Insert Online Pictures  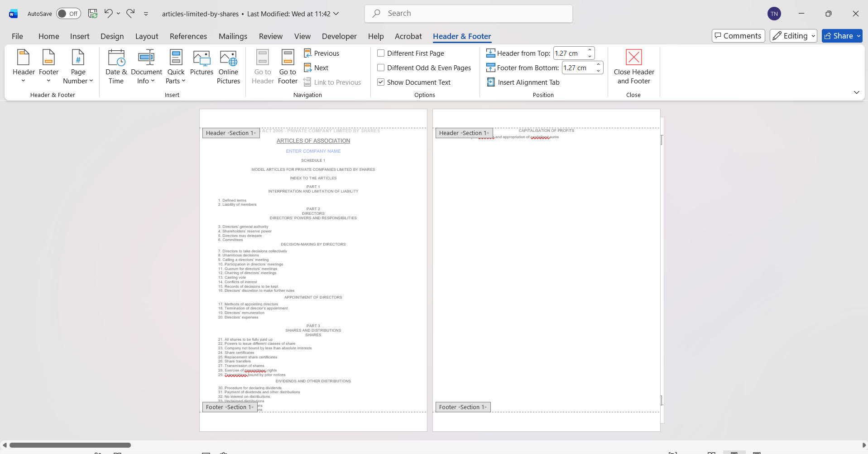228,67
